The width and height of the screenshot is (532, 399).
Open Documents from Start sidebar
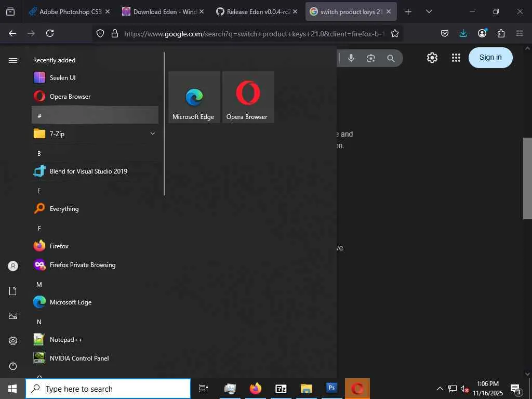point(13,291)
